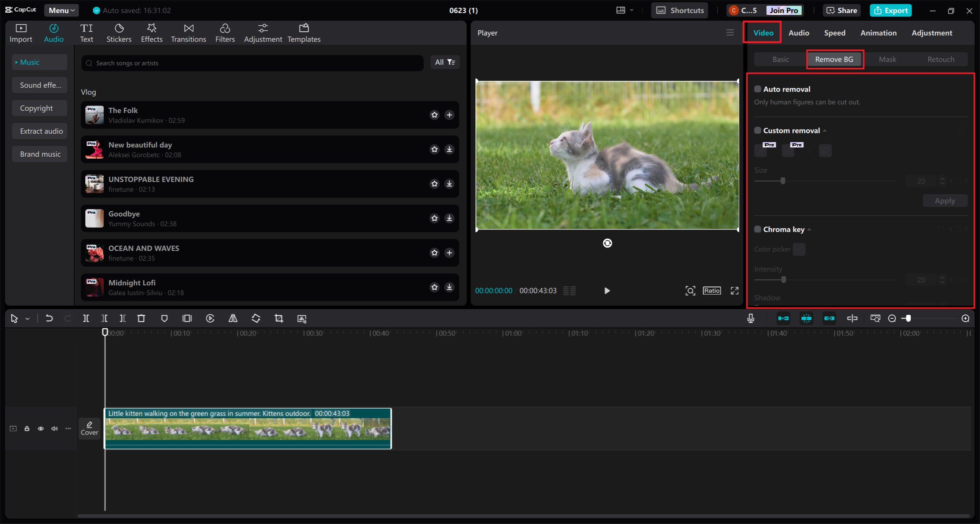Select the Crop tool icon

[x=279, y=318]
